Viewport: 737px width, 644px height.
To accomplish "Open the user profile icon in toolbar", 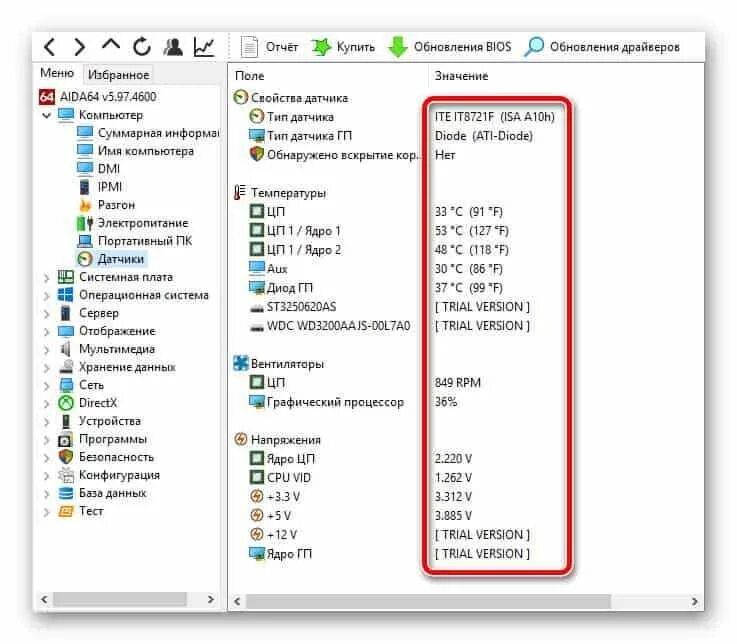I will pyautogui.click(x=173, y=47).
